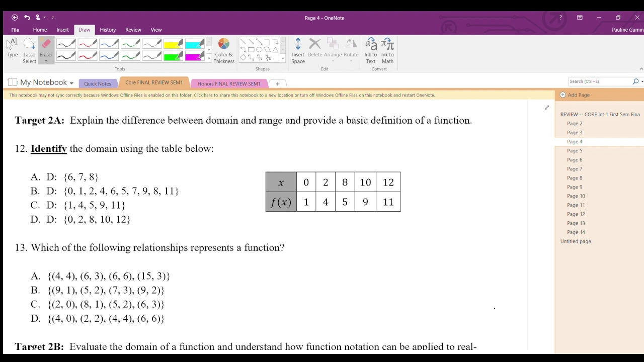The width and height of the screenshot is (644, 362).
Task: Collapse the ribbon with chevron
Action: (641, 69)
